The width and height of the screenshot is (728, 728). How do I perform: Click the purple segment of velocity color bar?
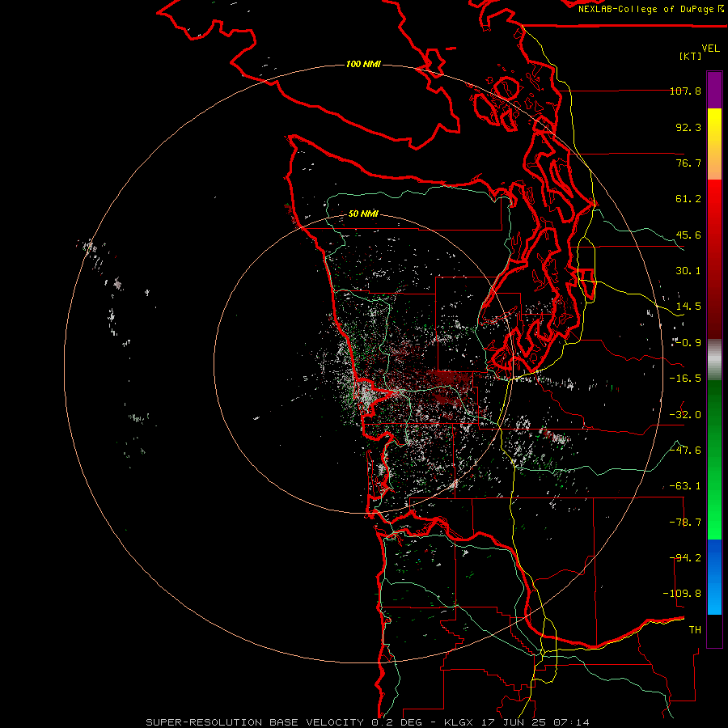pyautogui.click(x=714, y=91)
